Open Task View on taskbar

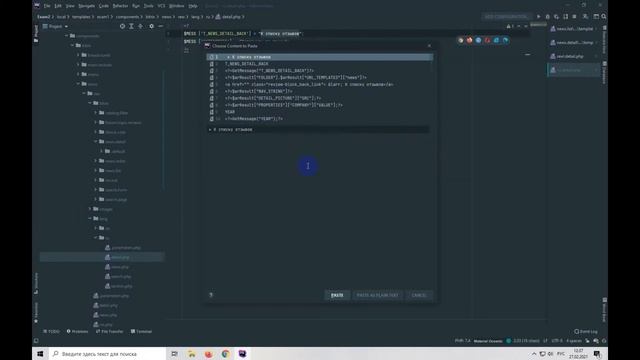pos(174,353)
